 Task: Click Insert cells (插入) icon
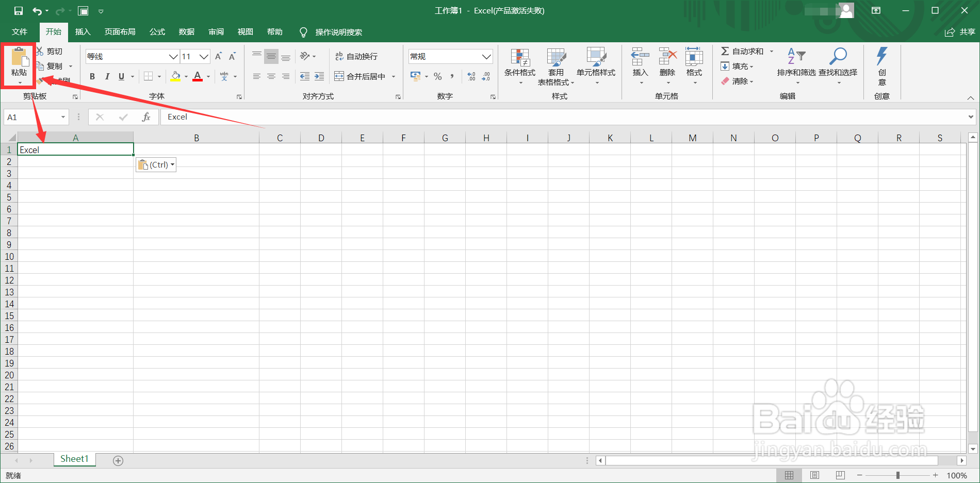point(640,56)
